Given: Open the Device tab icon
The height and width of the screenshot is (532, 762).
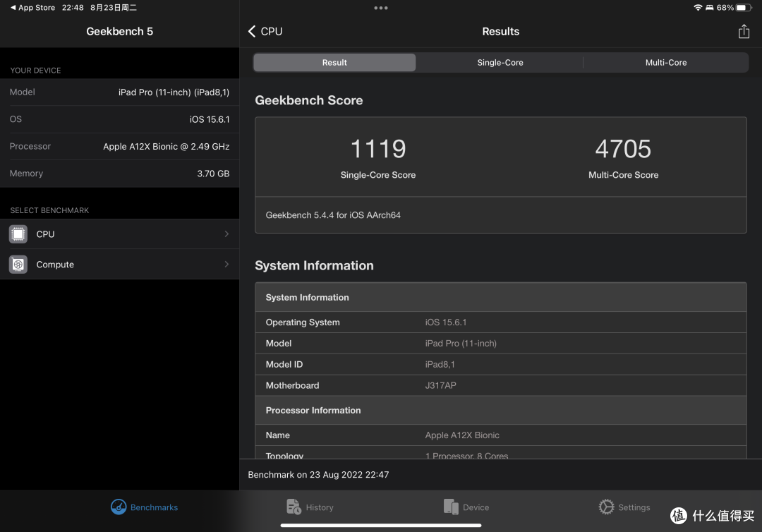Looking at the screenshot, I should click(x=451, y=507).
